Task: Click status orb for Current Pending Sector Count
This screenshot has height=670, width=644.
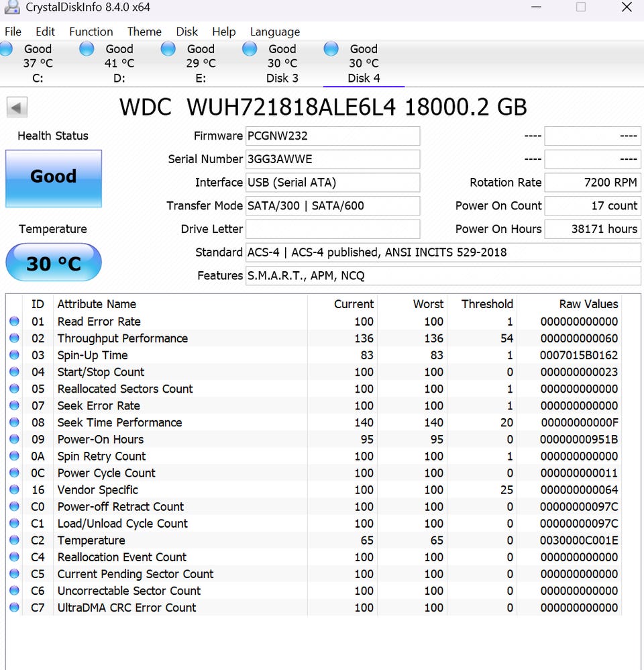Action: (15, 574)
